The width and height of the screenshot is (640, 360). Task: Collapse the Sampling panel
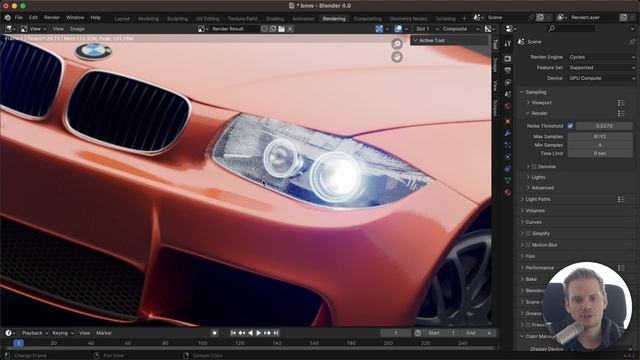(536, 92)
